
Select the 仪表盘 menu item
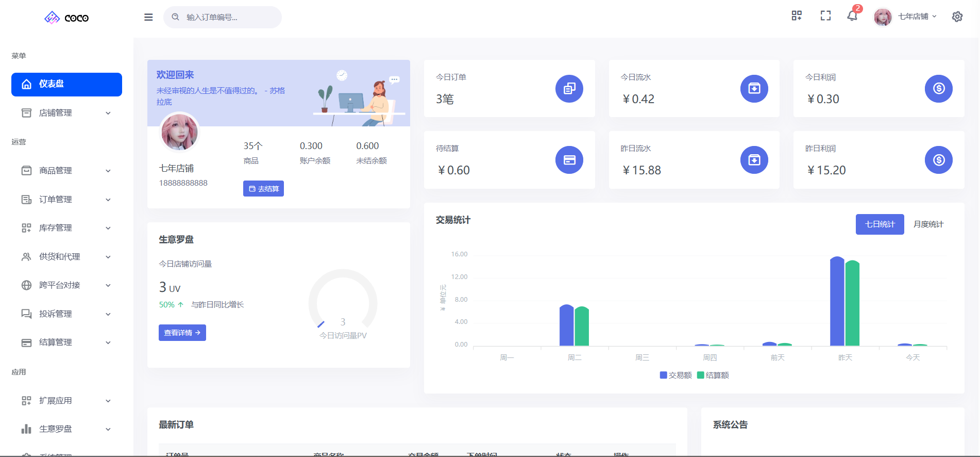(x=66, y=84)
